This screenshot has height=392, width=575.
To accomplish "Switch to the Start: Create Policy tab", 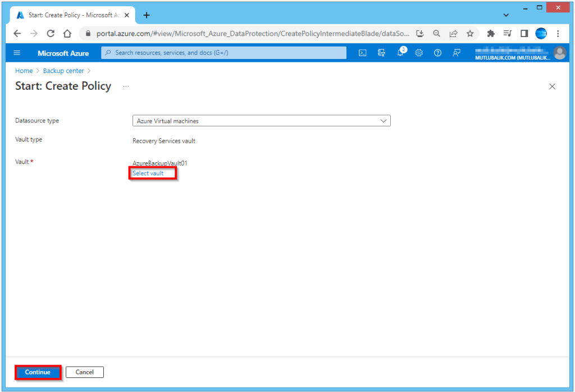I will click(74, 15).
